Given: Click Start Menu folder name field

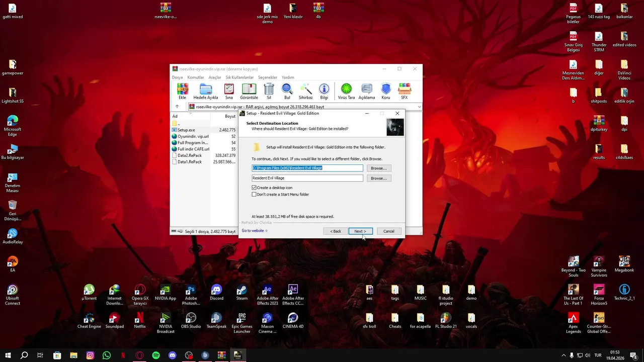Looking at the screenshot, I should coord(307,178).
